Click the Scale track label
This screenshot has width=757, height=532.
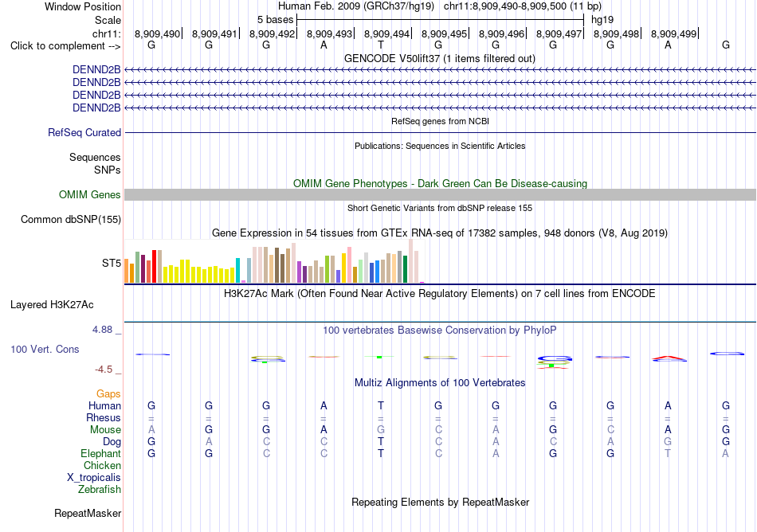[108, 20]
